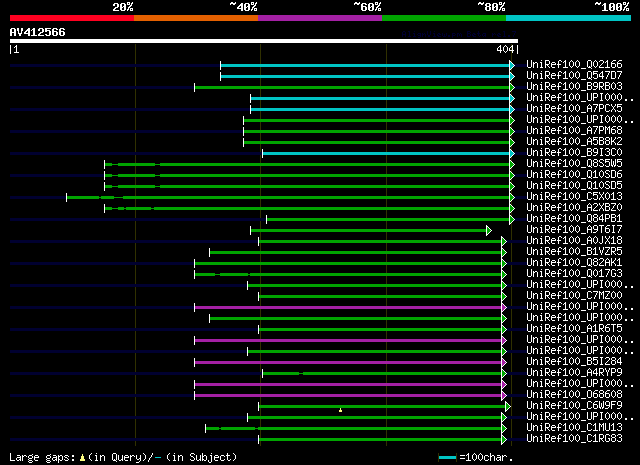Pick the UniRef100_Q84PB1 entry
The image size is (640, 465).
click(x=574, y=218)
